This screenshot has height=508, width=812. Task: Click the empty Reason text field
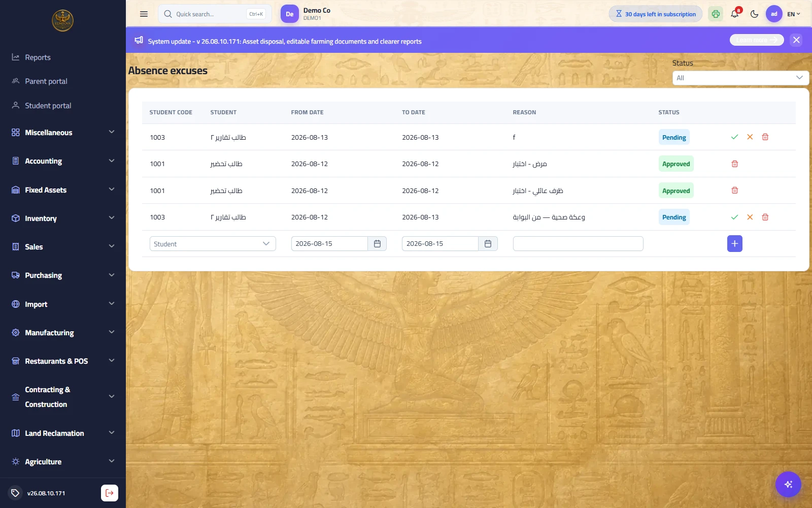[x=578, y=244]
